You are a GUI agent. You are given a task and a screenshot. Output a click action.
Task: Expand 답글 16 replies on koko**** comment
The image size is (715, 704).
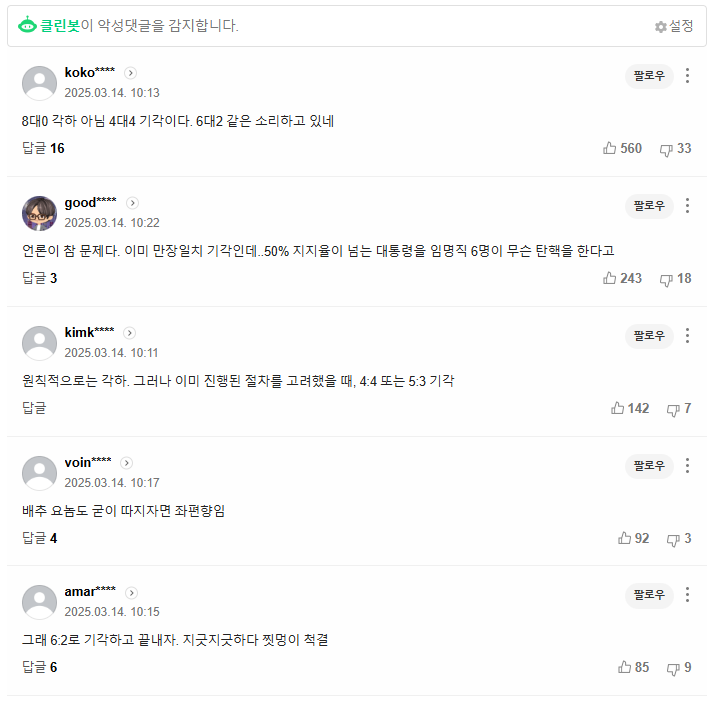(43, 148)
